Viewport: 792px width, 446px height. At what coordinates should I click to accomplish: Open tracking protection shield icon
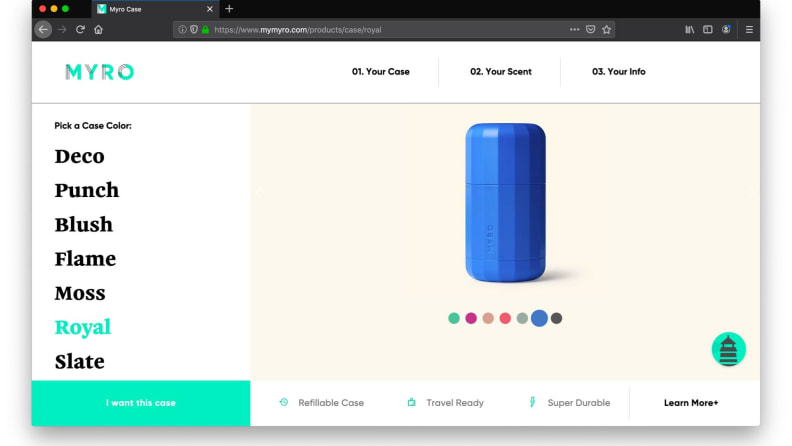[x=194, y=30]
